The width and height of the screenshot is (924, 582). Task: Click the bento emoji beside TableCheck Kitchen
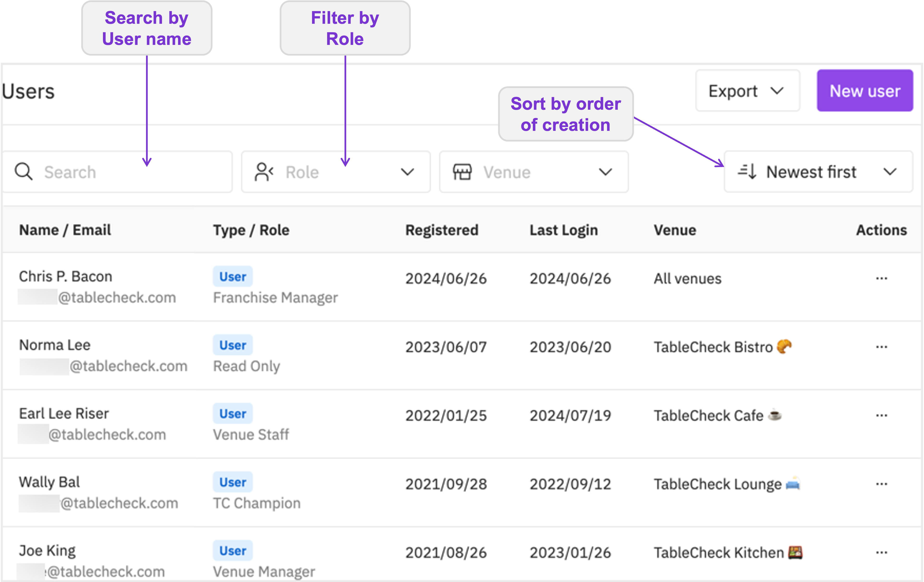pyautogui.click(x=795, y=552)
